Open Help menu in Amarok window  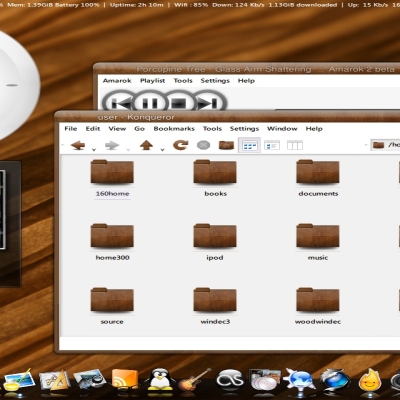[246, 81]
